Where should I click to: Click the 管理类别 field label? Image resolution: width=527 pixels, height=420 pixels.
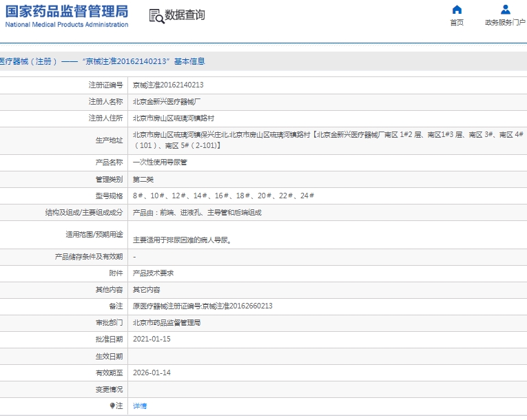pyautogui.click(x=110, y=180)
